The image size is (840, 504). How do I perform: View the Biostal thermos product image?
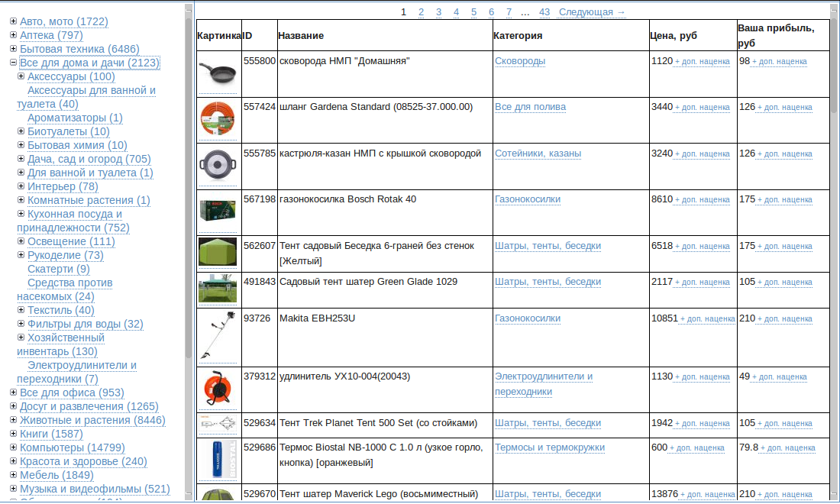point(218,460)
